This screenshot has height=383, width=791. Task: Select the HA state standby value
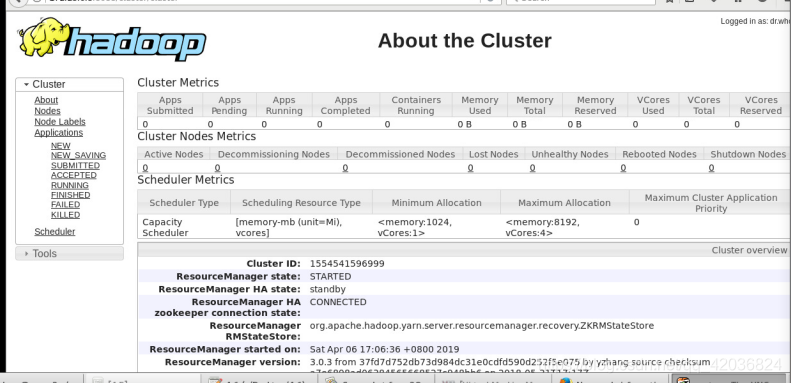pos(327,289)
